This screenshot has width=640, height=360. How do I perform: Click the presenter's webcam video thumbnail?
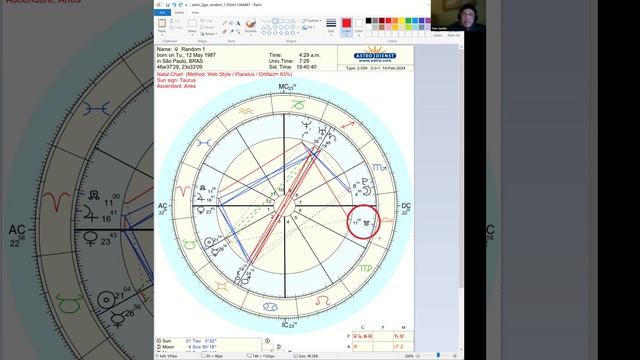[x=458, y=16]
